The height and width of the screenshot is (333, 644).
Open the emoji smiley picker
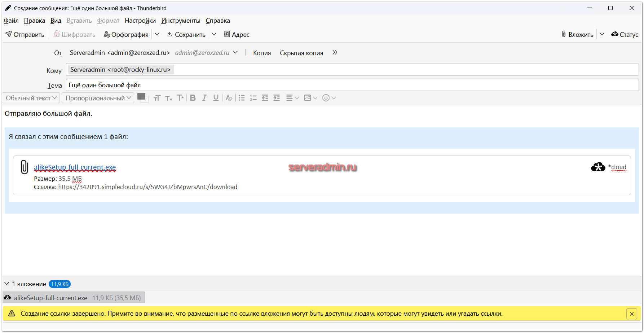tap(326, 98)
